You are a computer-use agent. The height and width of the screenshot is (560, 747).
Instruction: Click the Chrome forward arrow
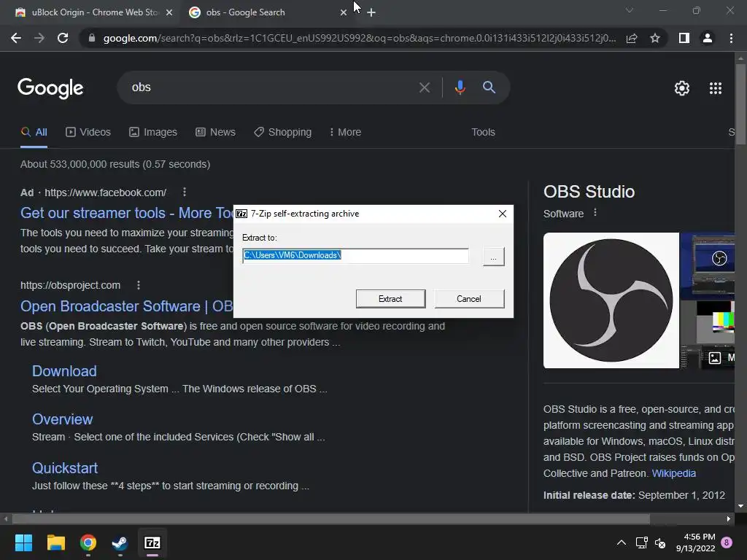point(39,38)
